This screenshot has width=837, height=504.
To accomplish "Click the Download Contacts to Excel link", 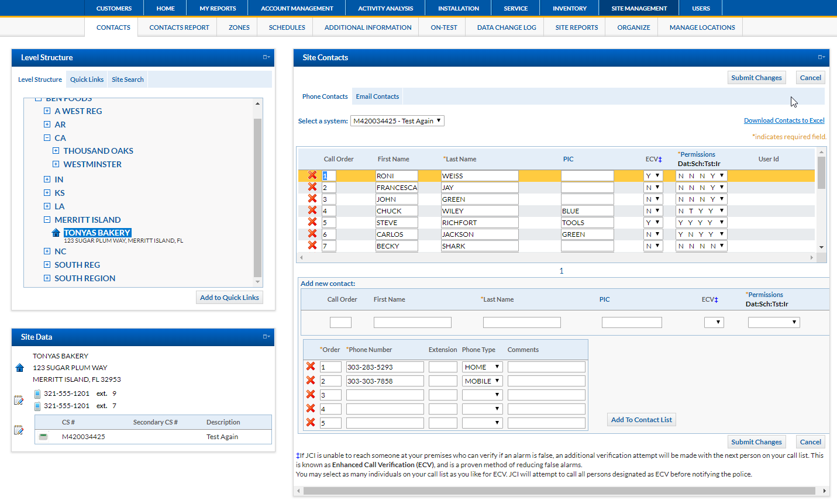I will [x=784, y=120].
